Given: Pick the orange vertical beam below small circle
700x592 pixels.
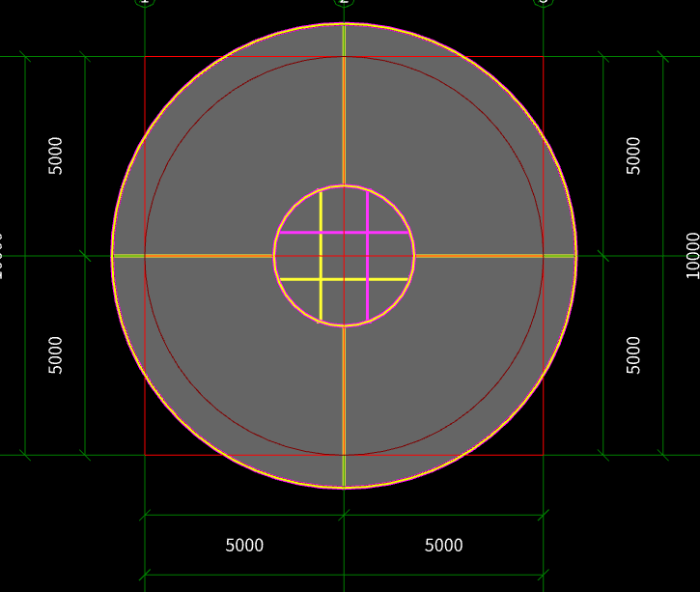Looking at the screenshot, I should pos(344,391).
